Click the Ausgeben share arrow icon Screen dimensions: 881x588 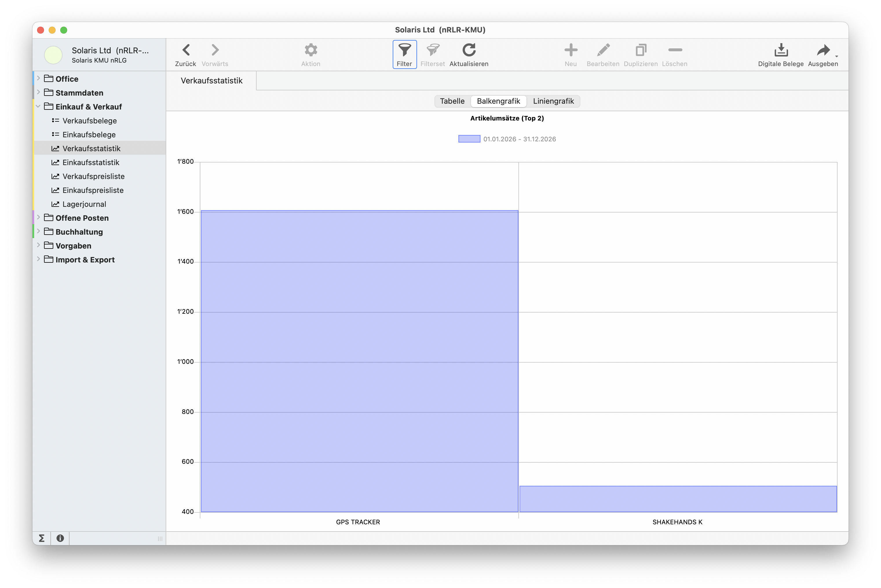[823, 50]
